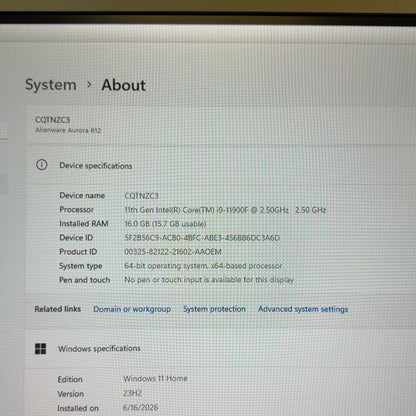The image size is (416, 416).
Task: Click the About page title
Action: (124, 85)
